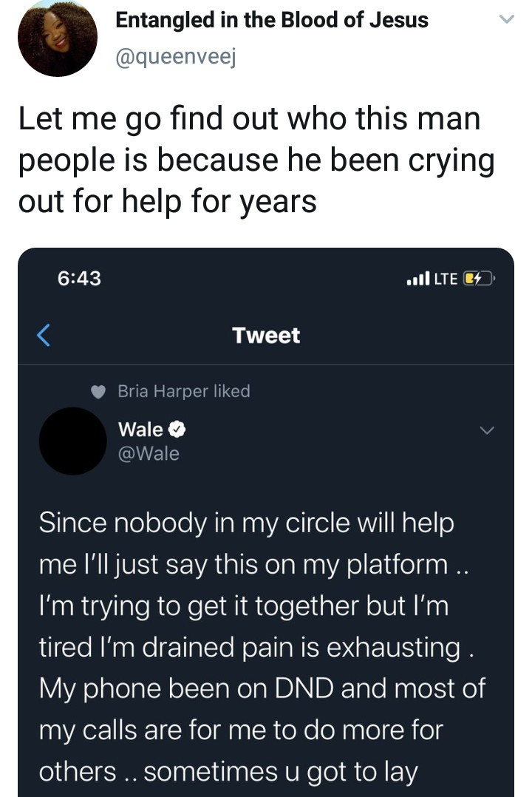Open the @Wale handle
The width and height of the screenshot is (532, 797).
pos(149,453)
